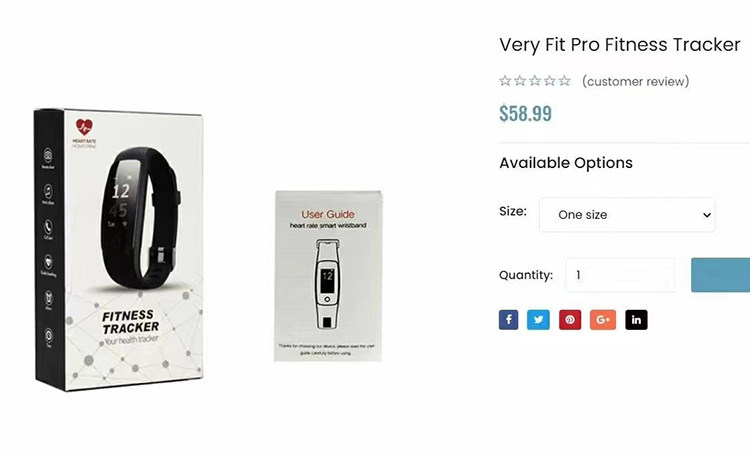
Task: Share the product on Facebook
Action: point(508,320)
